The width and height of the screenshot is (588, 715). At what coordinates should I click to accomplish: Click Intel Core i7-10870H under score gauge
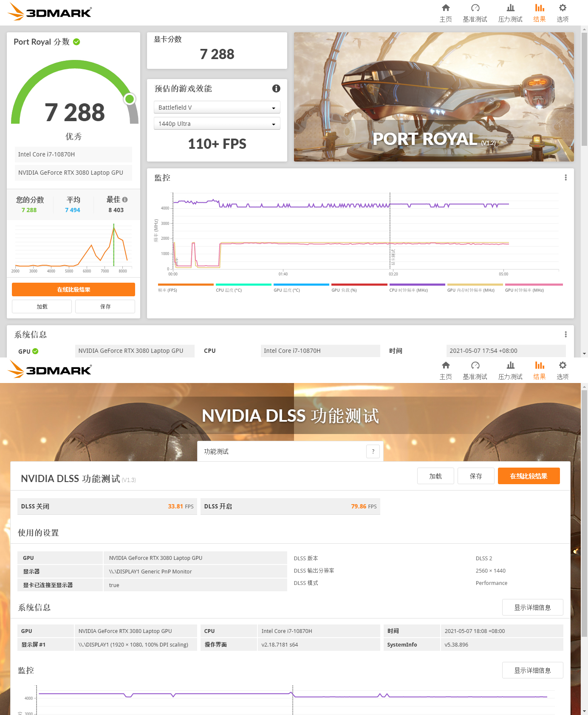pyautogui.click(x=73, y=154)
